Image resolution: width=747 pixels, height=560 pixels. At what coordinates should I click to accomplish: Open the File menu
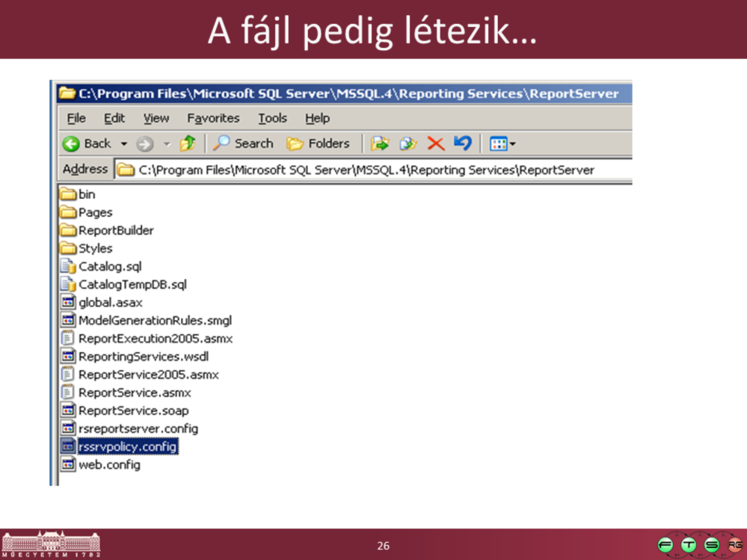tap(76, 118)
